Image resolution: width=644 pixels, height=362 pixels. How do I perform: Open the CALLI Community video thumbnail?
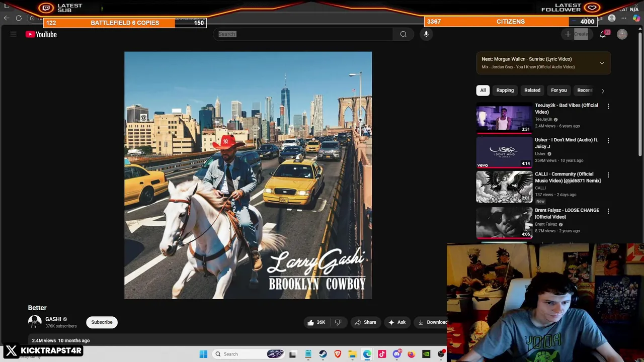point(504,187)
